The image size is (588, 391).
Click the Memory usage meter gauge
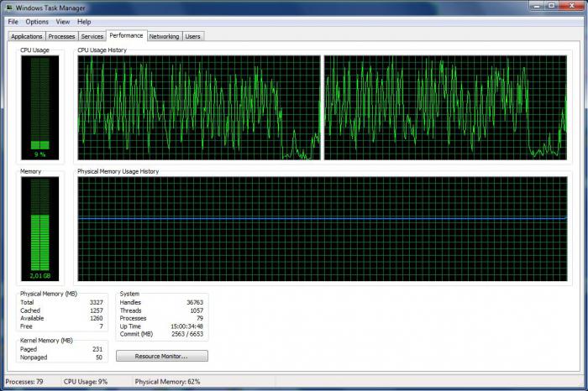[x=40, y=229]
